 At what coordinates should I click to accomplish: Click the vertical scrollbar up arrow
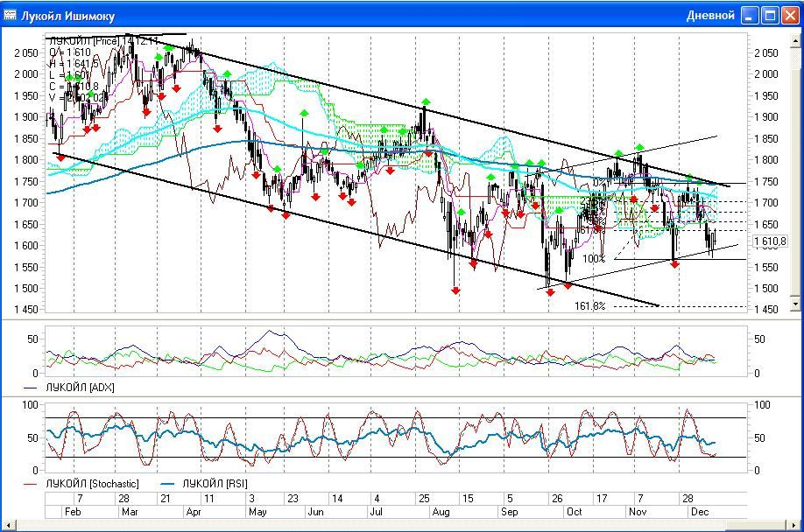(795, 40)
